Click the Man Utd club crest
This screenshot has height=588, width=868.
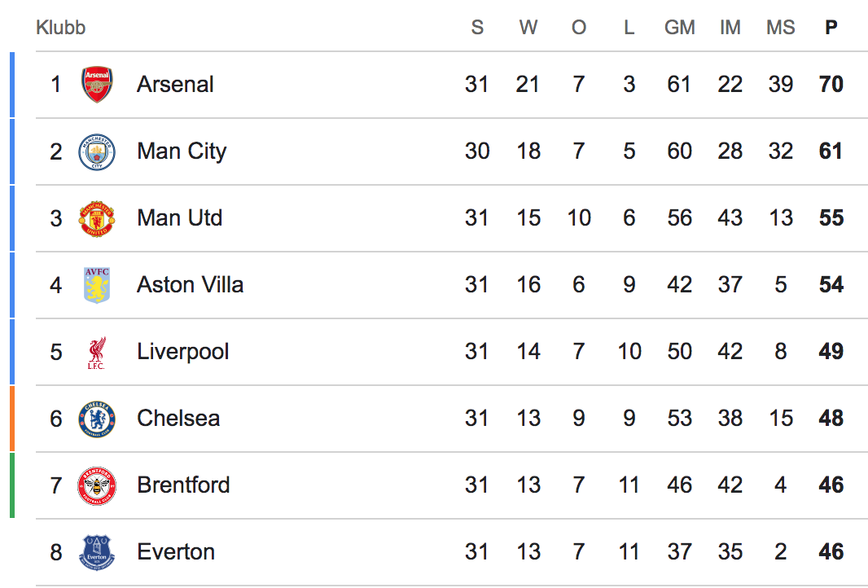[97, 218]
